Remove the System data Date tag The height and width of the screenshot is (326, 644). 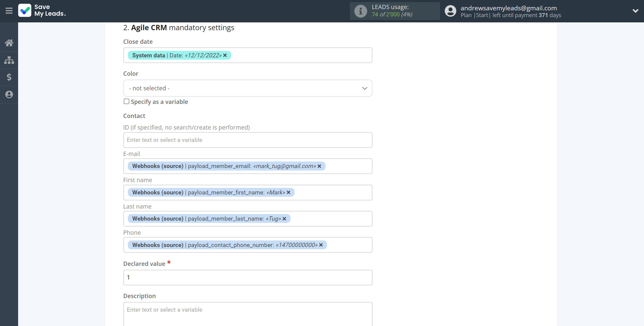(225, 55)
